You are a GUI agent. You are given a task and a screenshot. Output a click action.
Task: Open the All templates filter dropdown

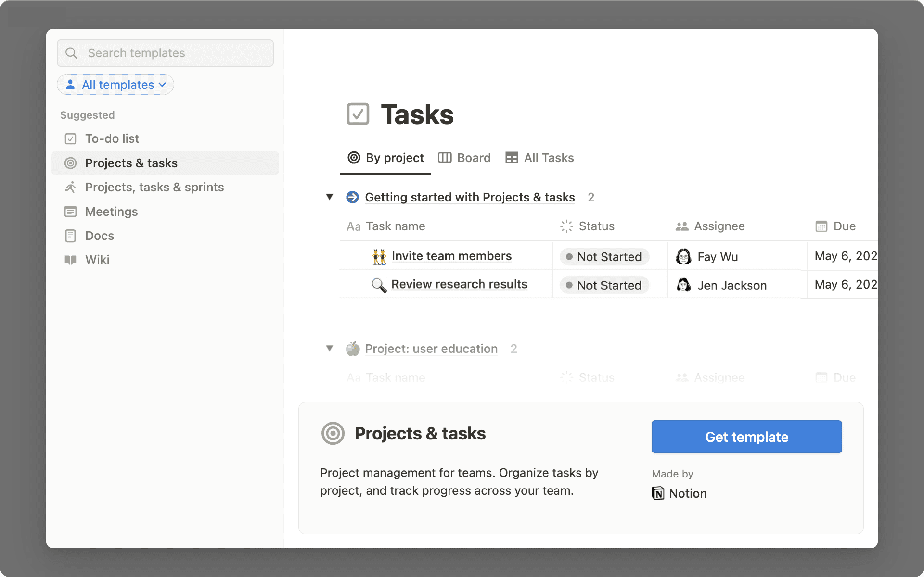pos(115,84)
